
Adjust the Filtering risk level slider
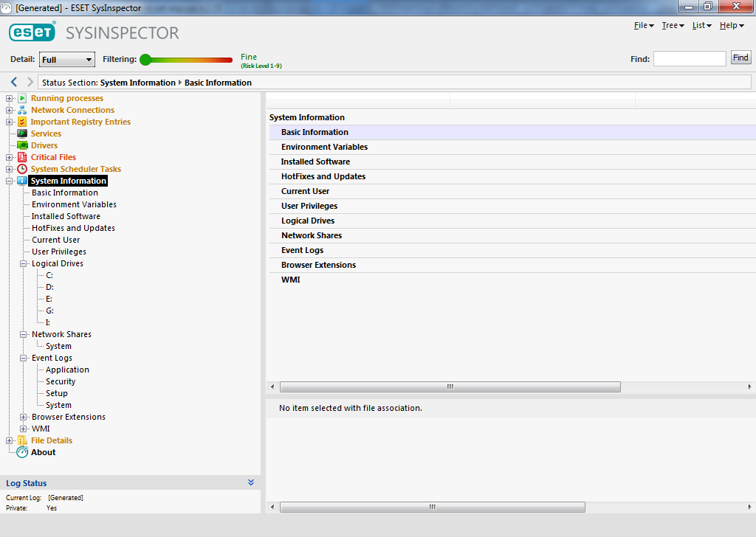tap(145, 60)
